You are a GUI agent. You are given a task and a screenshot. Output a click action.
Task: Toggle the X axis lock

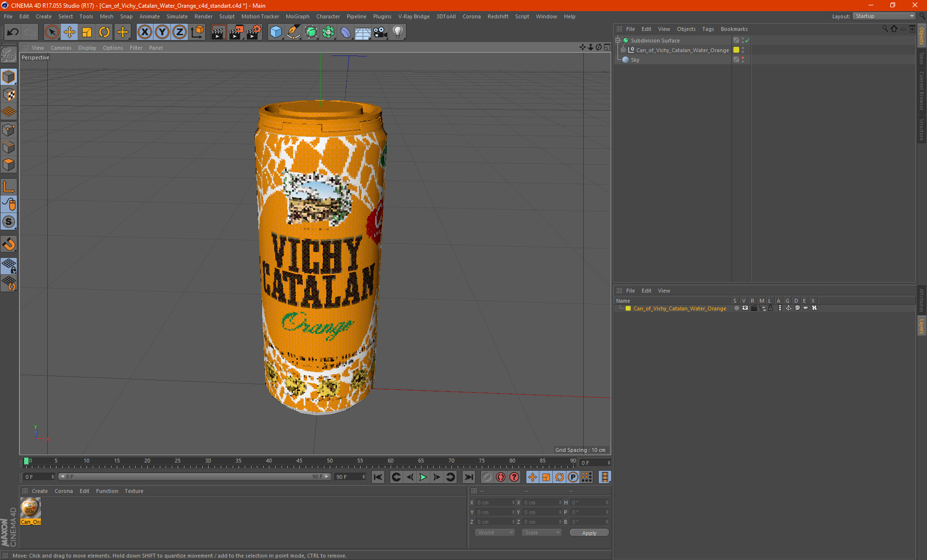pos(144,32)
